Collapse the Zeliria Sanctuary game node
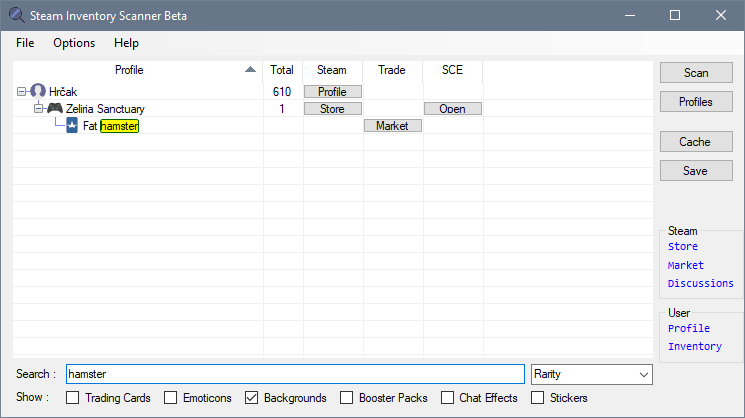Image resolution: width=745 pixels, height=418 pixels. click(38, 108)
